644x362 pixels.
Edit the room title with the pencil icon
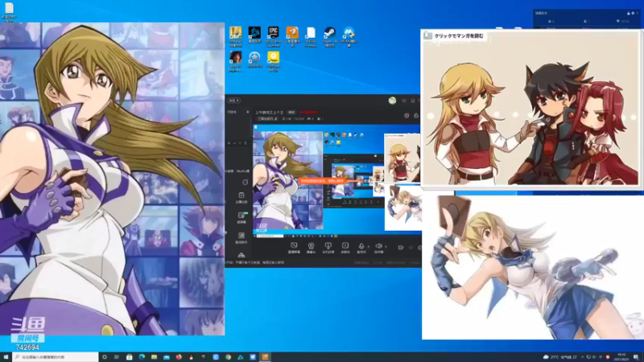click(275, 118)
